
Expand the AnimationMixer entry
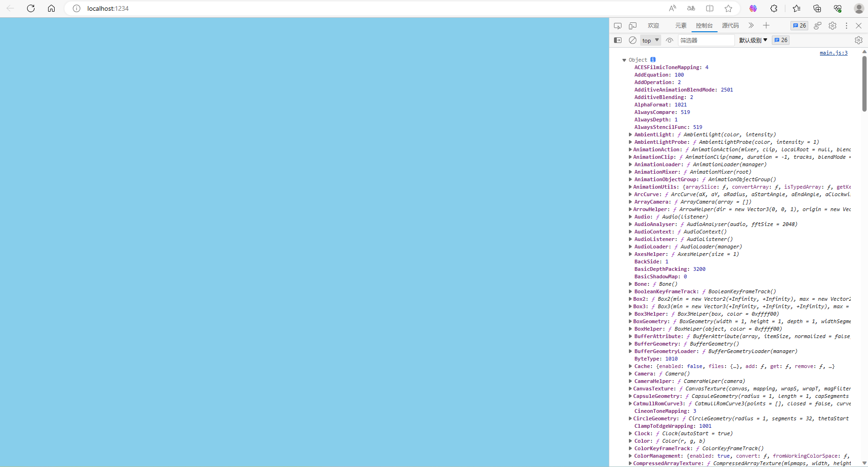coord(630,172)
